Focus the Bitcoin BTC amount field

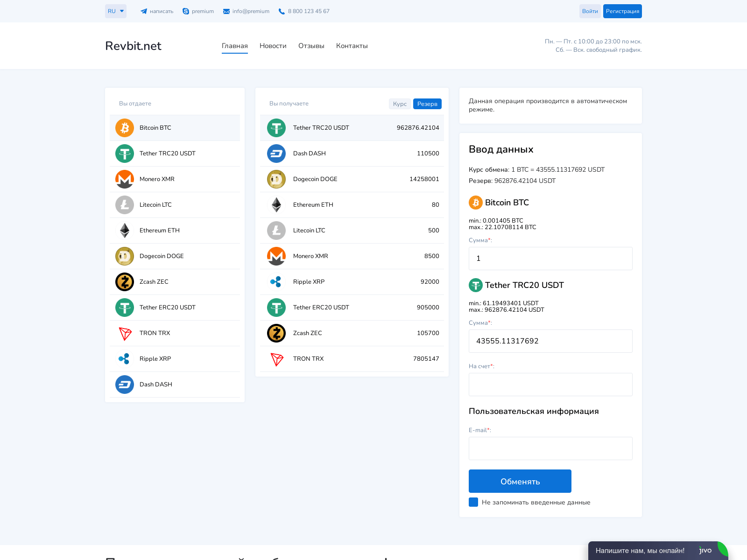550,259
